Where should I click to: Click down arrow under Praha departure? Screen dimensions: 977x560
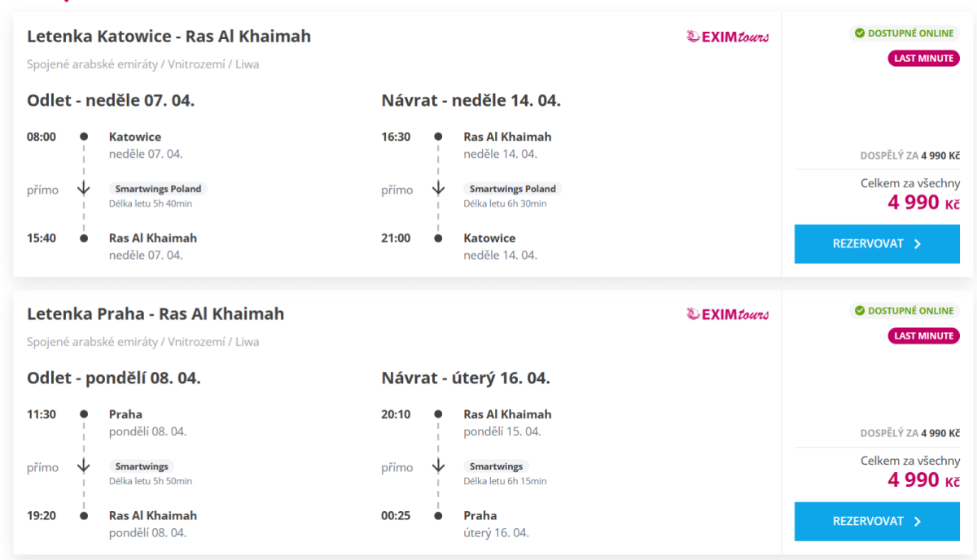point(84,466)
